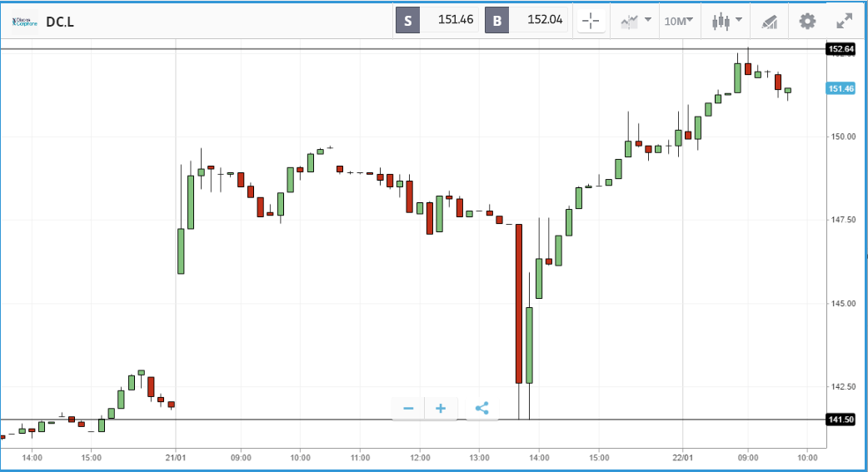Viewport: 868px width, 472px height.
Task: Click the 11:00 time axis label
Action: pyautogui.click(x=361, y=458)
